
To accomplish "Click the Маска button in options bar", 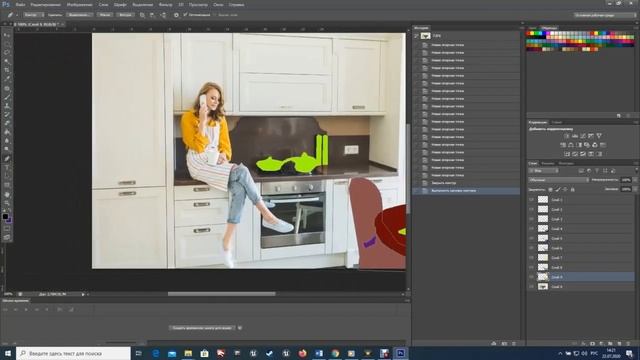I will pos(104,15).
